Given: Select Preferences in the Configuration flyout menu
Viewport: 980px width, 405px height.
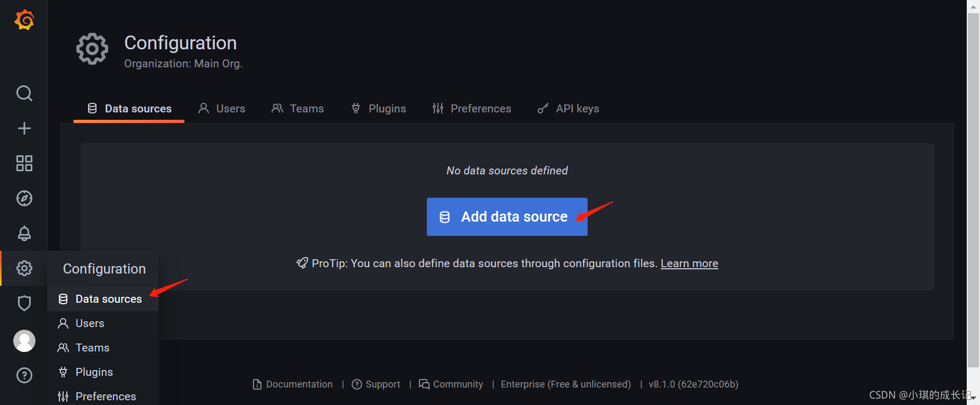Looking at the screenshot, I should [x=103, y=396].
